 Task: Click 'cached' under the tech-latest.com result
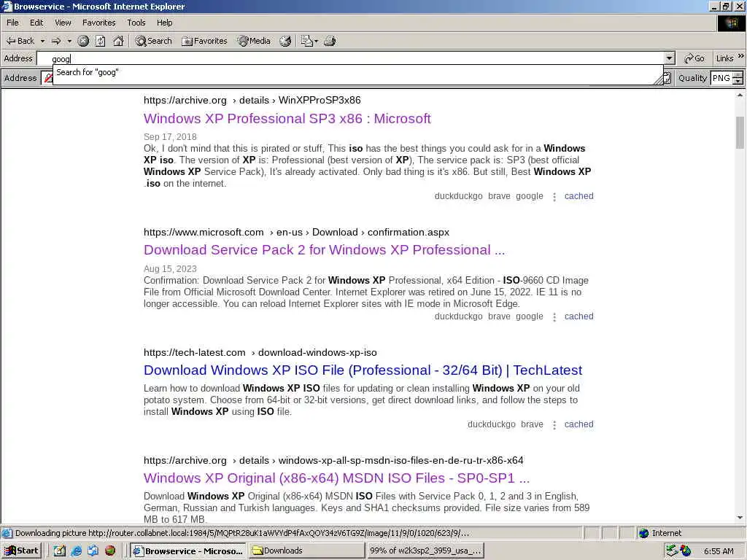click(x=578, y=424)
